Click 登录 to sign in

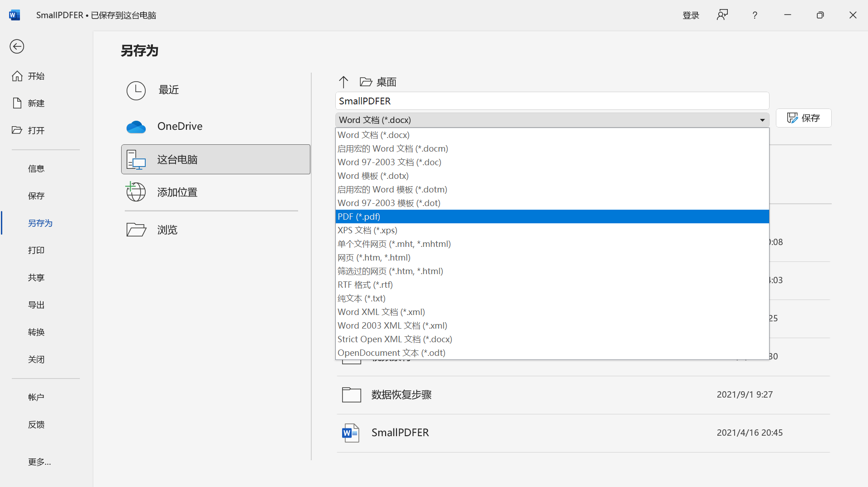(691, 15)
